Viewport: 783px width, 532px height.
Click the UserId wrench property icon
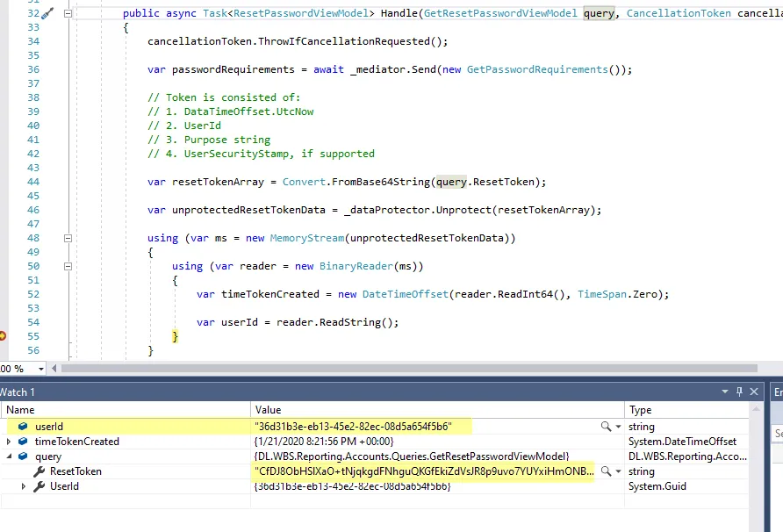39,486
